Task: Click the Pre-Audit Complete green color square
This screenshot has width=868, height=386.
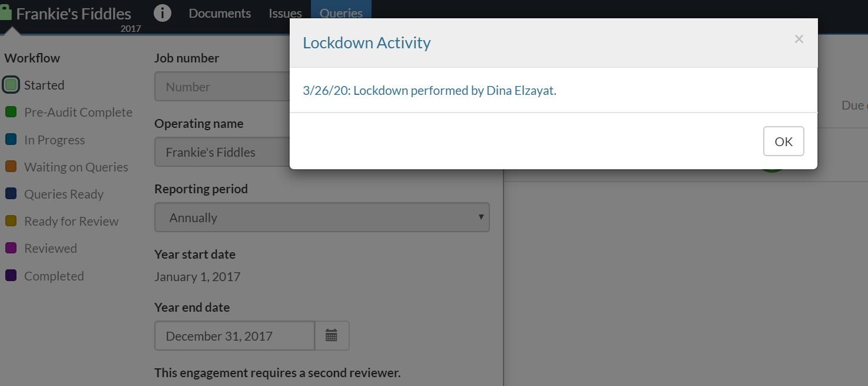Action: (x=11, y=111)
